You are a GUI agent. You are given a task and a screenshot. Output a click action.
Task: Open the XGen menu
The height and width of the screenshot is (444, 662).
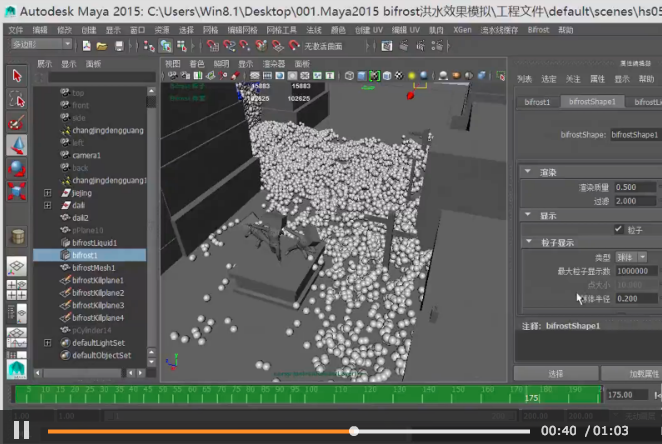pyautogui.click(x=462, y=30)
